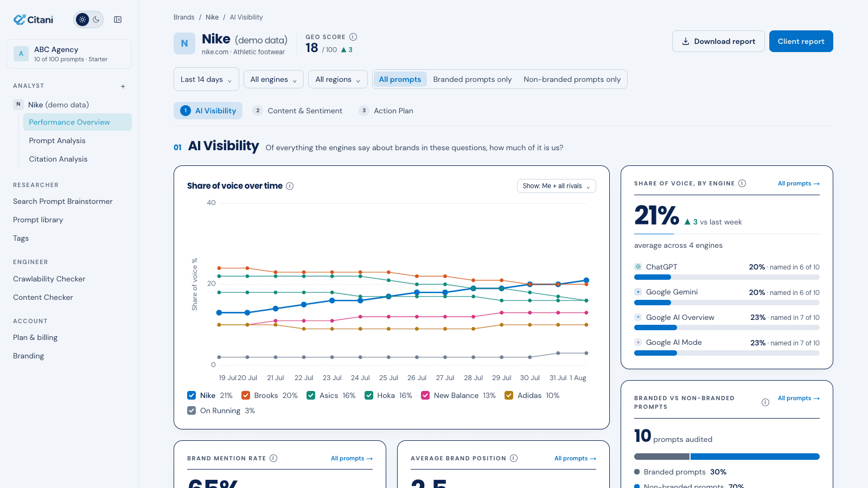This screenshot has width=868, height=488.
Task: Click the Google AI Overview engine icon
Action: pos(638,317)
